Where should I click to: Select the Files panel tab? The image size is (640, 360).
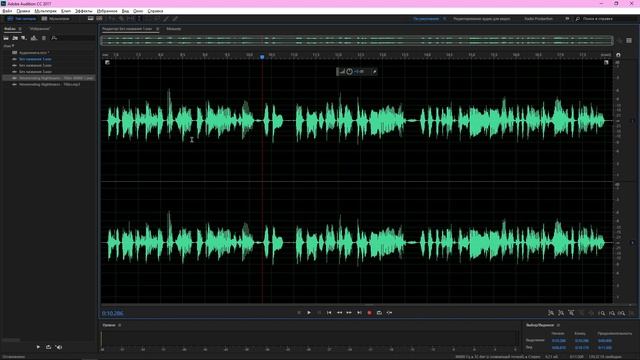[x=10, y=29]
